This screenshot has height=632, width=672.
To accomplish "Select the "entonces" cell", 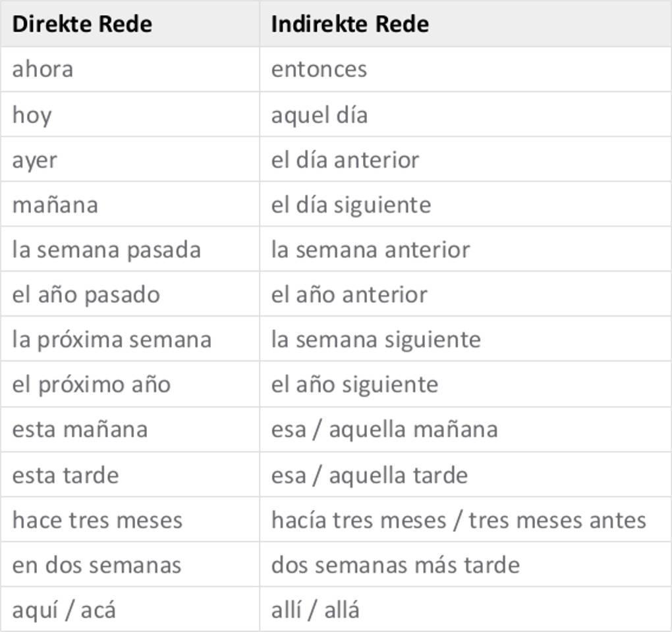I will tap(319, 69).
